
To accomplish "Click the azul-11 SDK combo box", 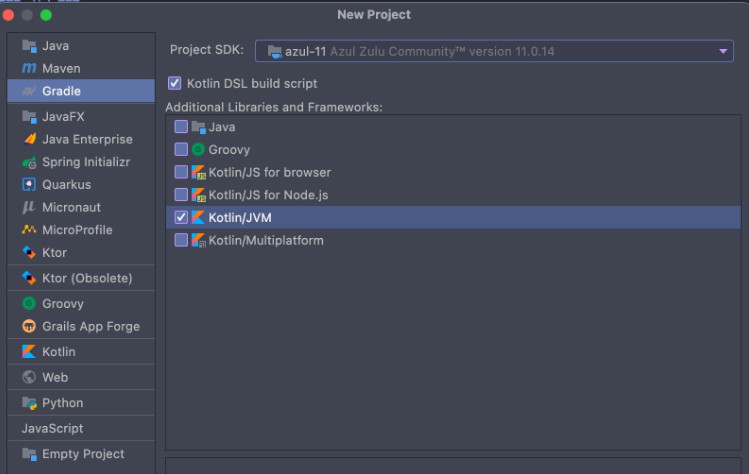I will pos(494,51).
